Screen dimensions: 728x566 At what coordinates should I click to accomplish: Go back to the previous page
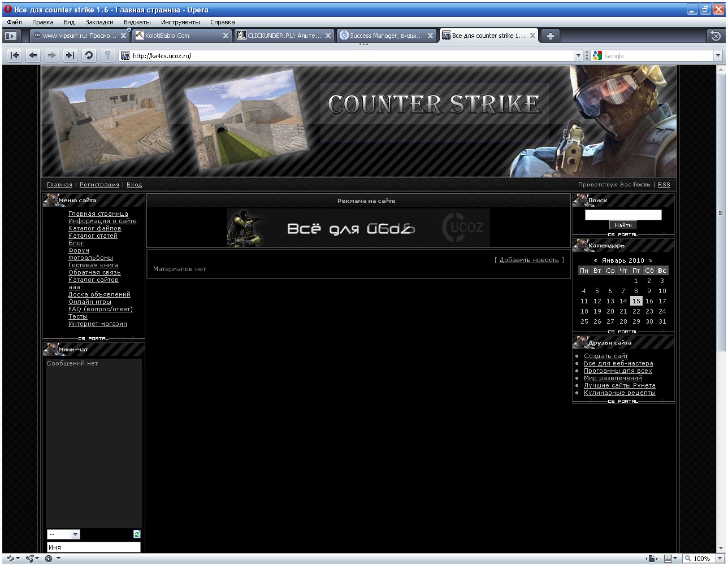tap(33, 55)
